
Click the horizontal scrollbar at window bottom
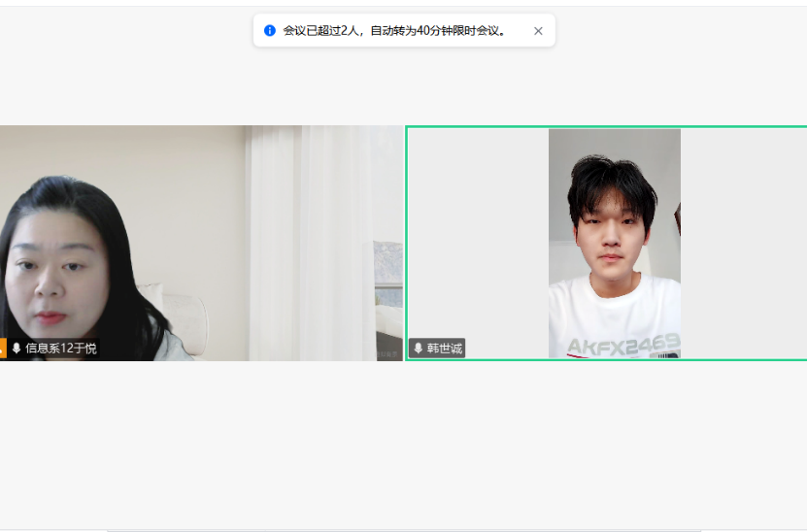pyautogui.click(x=403, y=530)
